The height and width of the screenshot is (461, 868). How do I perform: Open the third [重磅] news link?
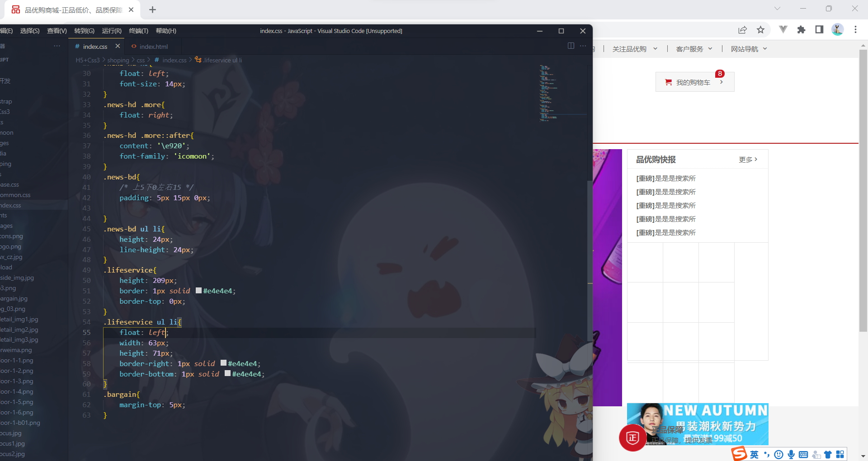[x=666, y=206]
